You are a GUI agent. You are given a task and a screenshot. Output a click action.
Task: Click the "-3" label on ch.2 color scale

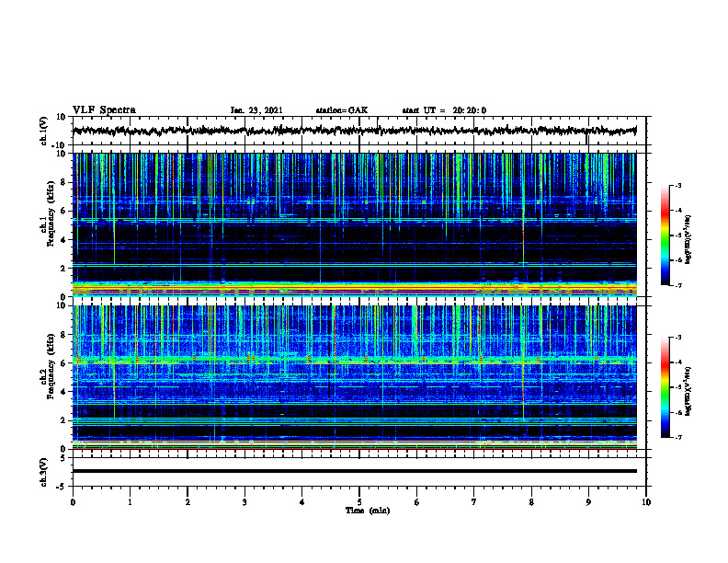[677, 338]
